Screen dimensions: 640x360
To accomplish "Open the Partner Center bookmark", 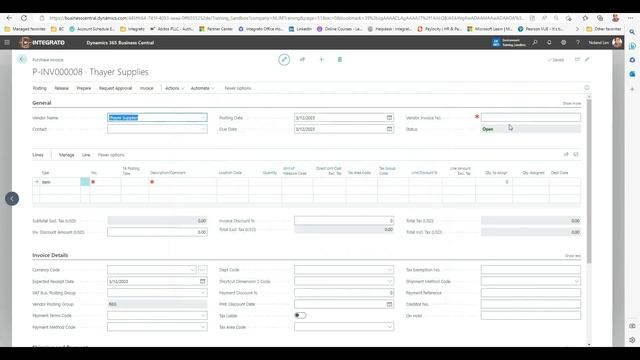I will [216, 29].
